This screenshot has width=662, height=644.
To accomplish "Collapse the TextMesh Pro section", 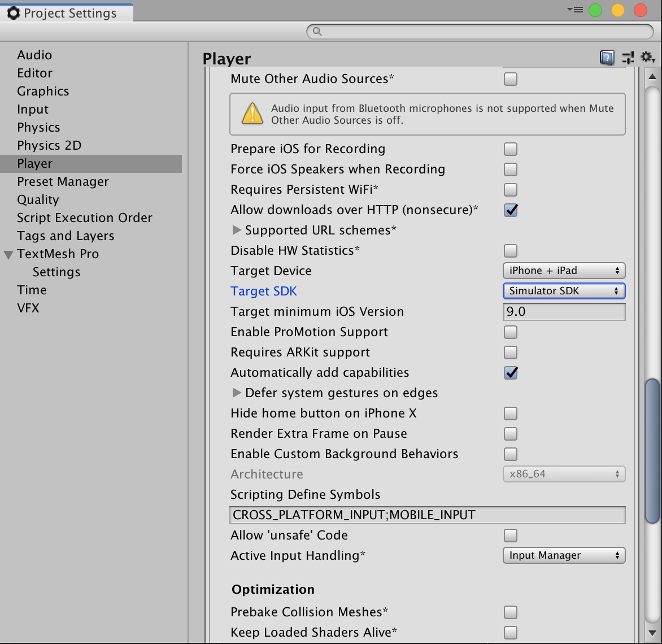I will click(8, 254).
